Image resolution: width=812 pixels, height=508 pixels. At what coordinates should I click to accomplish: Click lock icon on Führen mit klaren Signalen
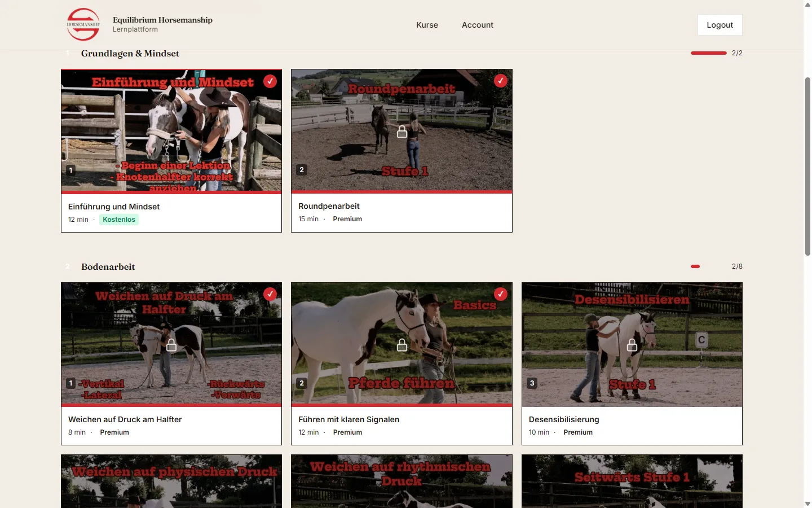(402, 345)
